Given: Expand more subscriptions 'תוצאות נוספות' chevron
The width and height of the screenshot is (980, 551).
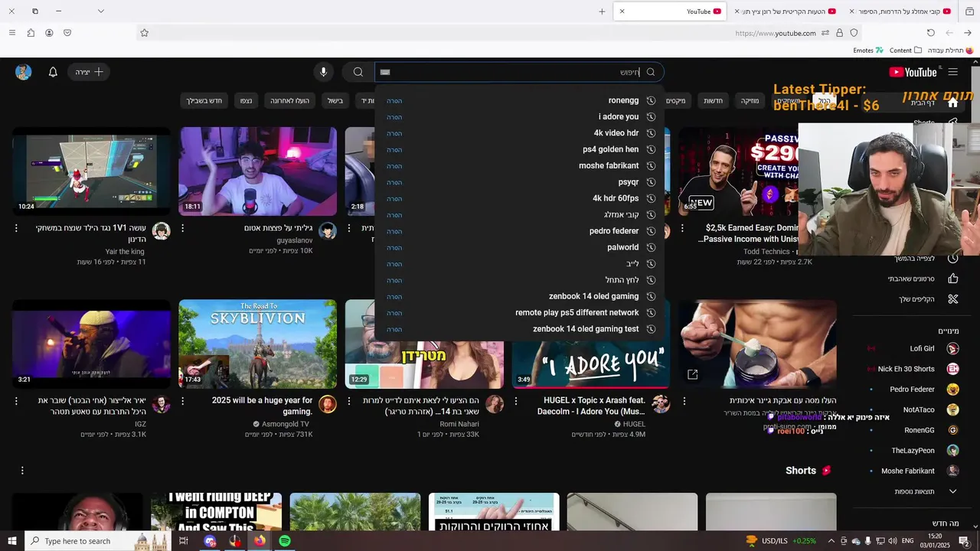Looking at the screenshot, I should pyautogui.click(x=952, y=491).
